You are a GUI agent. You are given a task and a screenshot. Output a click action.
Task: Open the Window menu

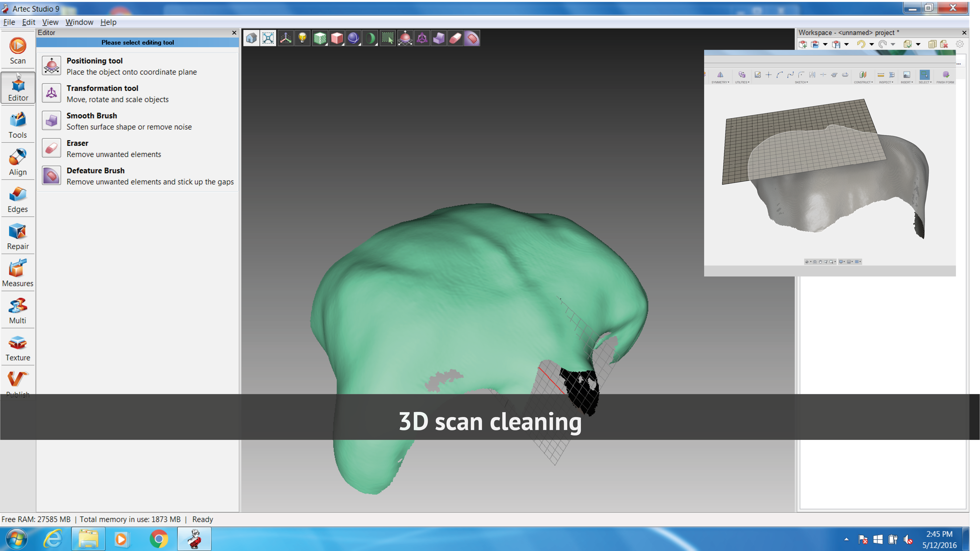point(79,22)
